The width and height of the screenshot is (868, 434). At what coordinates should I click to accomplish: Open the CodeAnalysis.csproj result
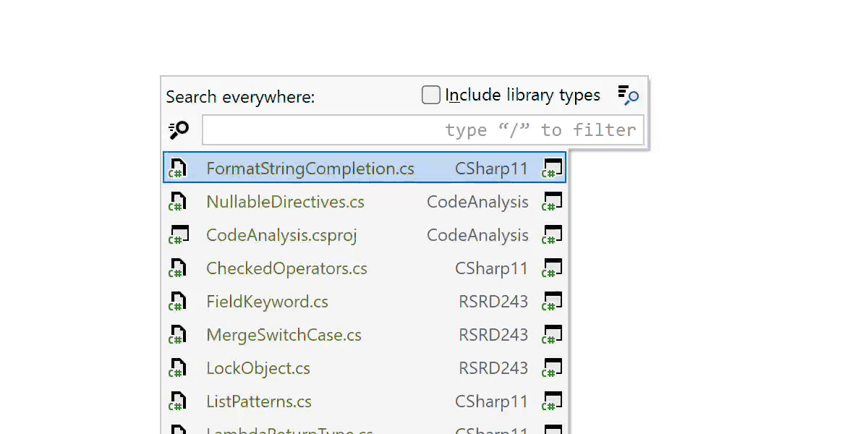[281, 235]
